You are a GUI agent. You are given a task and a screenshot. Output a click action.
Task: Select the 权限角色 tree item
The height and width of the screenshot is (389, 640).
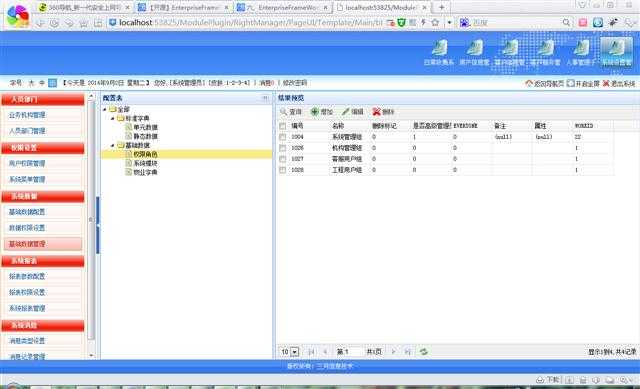pos(145,154)
